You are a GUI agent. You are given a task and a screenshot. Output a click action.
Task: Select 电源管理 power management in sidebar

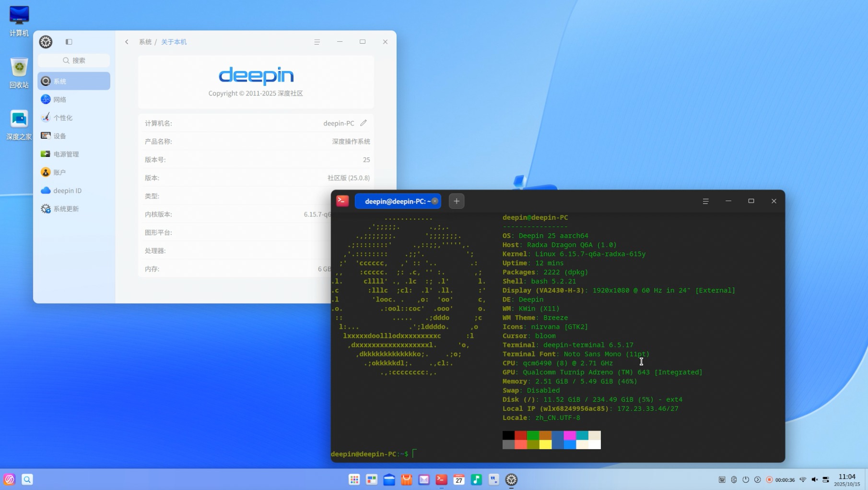[x=66, y=154]
